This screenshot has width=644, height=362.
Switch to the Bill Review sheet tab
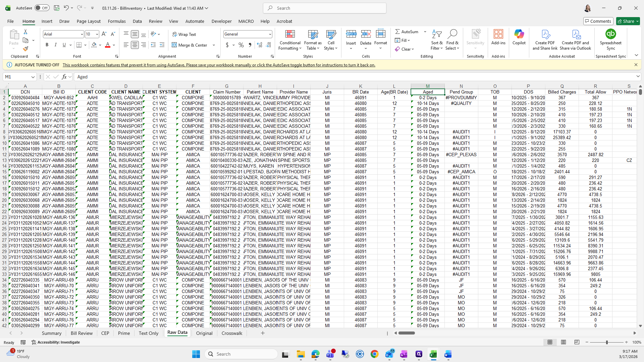click(x=82, y=333)
